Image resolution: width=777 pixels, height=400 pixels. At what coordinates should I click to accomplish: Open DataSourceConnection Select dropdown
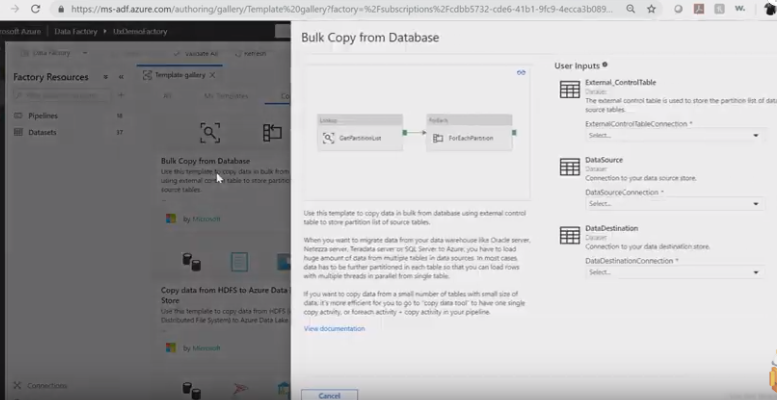tap(674, 204)
